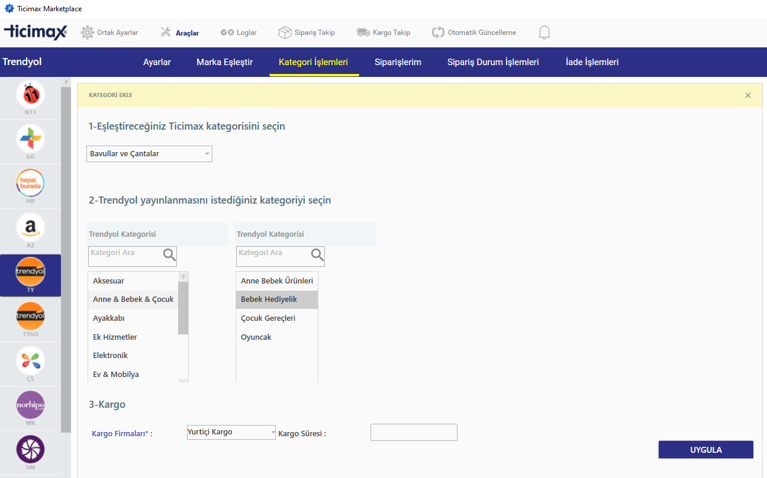Open Sipariş Takip order tracking
This screenshot has width=767, height=478.
(x=307, y=32)
